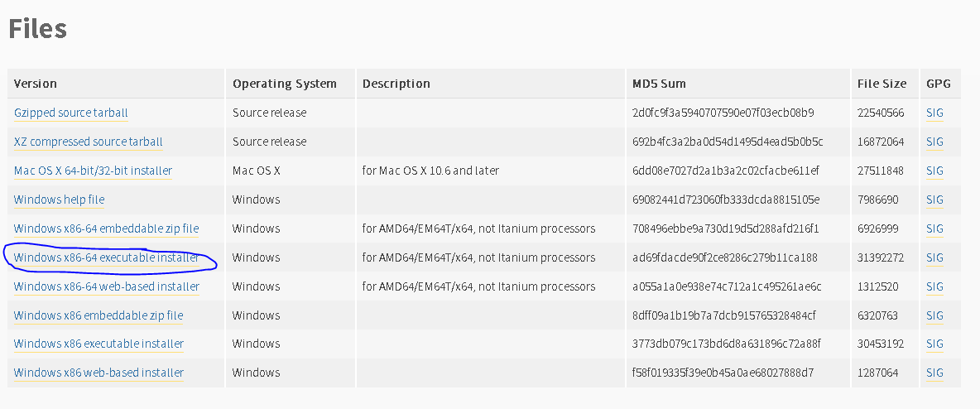980x409 pixels.
Task: Select the Windows x86-64 executable installer link
Action: (x=106, y=257)
